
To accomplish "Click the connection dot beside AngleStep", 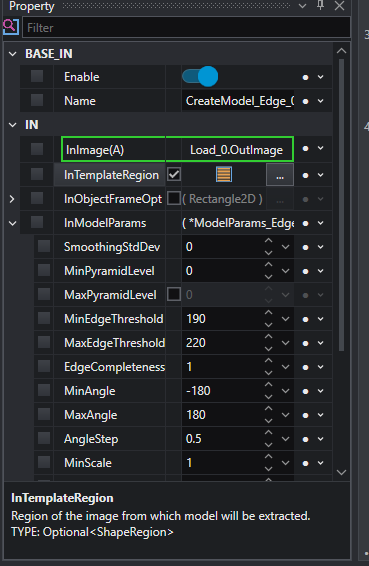I will tap(305, 439).
